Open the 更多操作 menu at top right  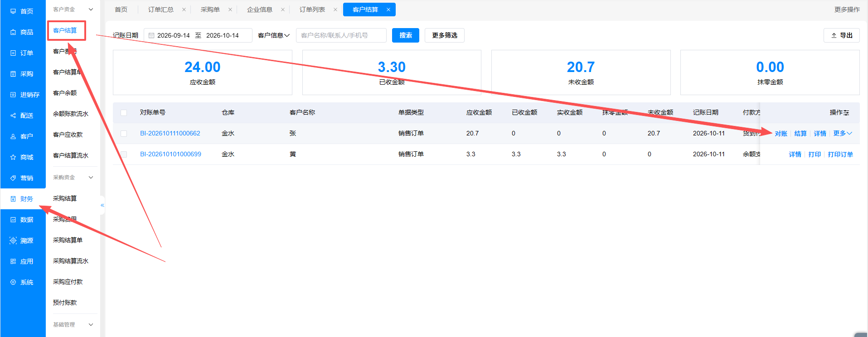(x=847, y=10)
